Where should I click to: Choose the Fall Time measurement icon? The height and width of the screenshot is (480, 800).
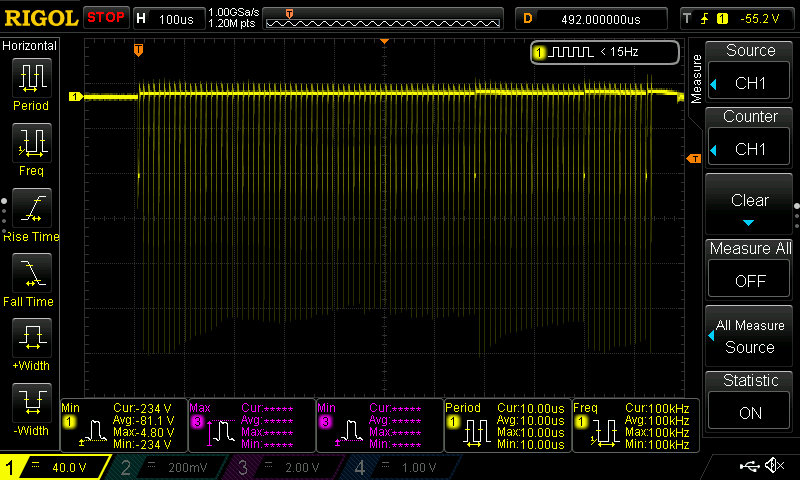(x=30, y=273)
